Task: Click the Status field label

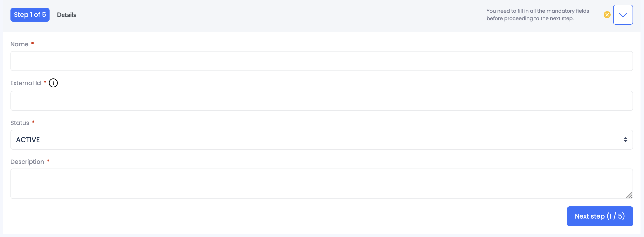Action: pyautogui.click(x=20, y=123)
